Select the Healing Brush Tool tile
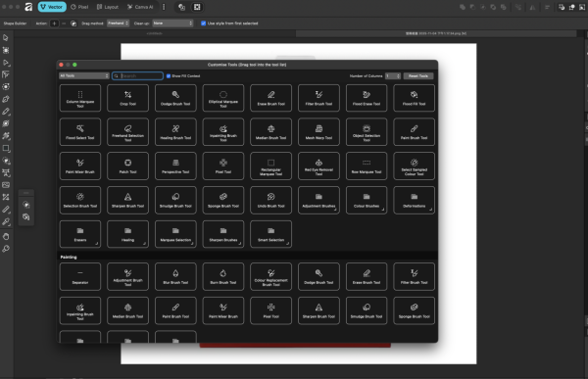 pyautogui.click(x=175, y=132)
